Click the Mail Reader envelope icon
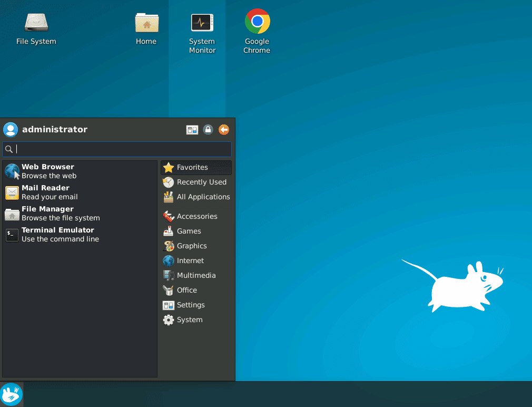Screen dimensions: 532x407 pos(12,192)
